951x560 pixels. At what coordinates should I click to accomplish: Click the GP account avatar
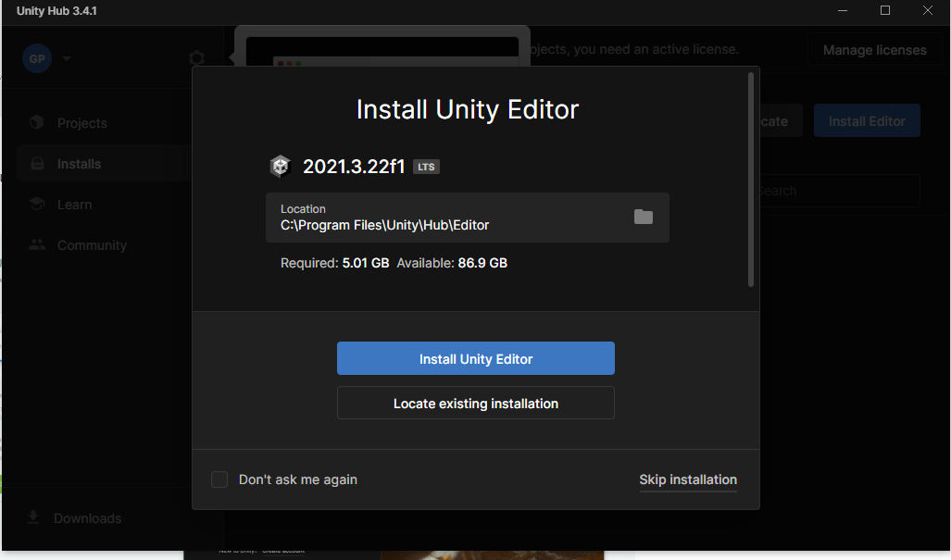click(x=37, y=59)
